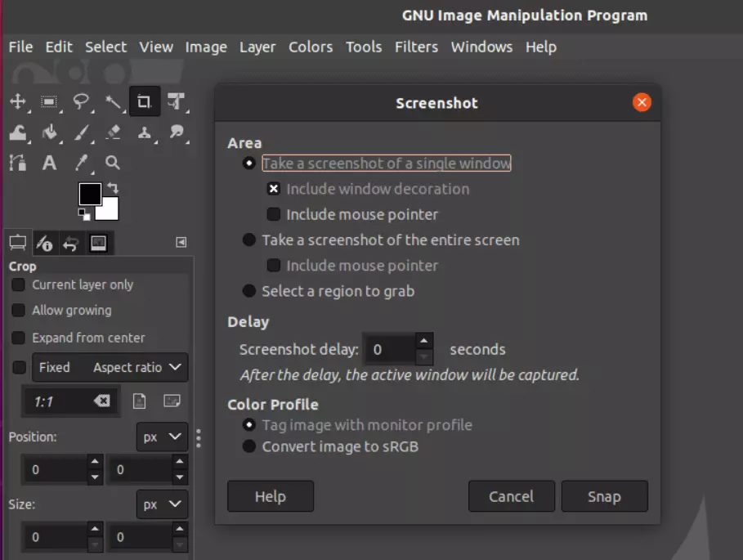Screen dimensions: 743x560
Task: Open the background color white swatch
Action: pyautogui.click(x=110, y=211)
